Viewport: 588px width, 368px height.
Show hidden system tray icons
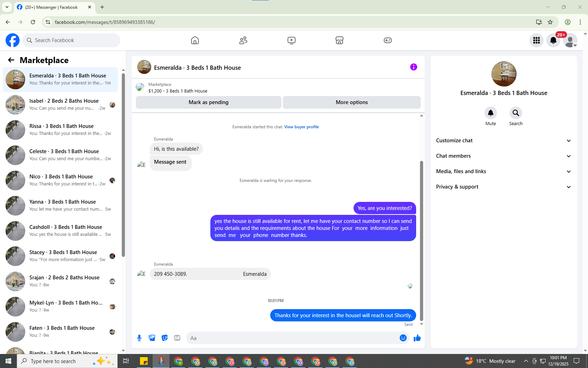coord(526,361)
